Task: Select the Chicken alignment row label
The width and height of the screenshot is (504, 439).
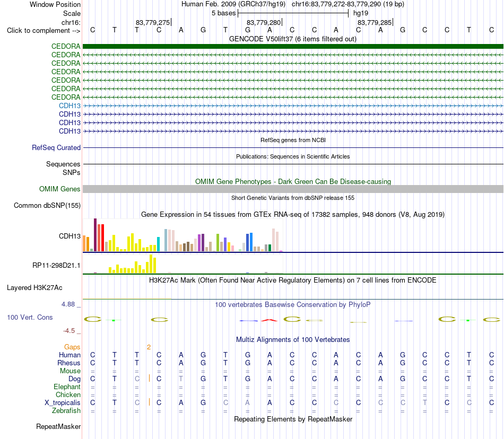Action: click(68, 394)
